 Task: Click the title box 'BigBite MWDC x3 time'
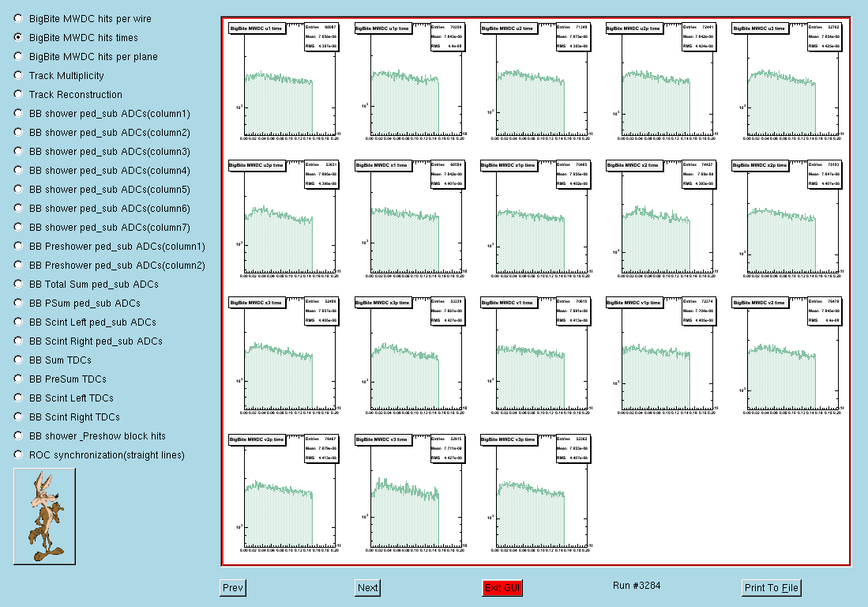click(257, 303)
